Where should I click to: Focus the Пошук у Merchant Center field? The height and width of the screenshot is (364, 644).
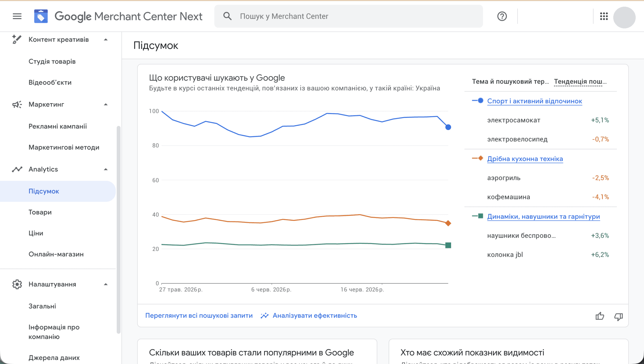pyautogui.click(x=348, y=16)
